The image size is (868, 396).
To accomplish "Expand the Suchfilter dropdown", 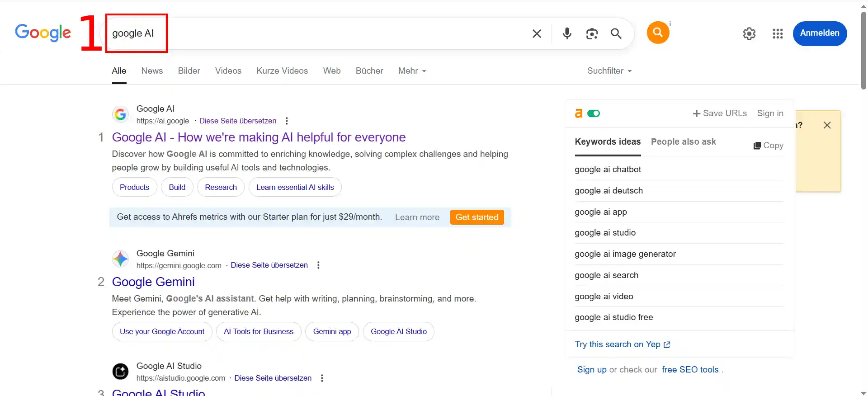I will point(609,71).
